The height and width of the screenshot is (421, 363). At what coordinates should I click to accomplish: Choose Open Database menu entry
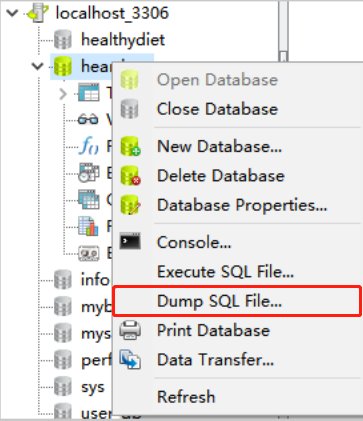click(237, 80)
